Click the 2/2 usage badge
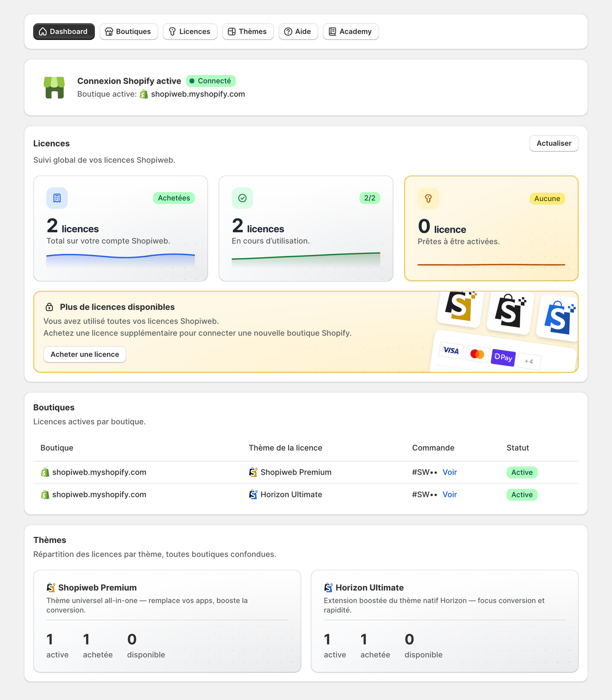This screenshot has width=612, height=700. coord(370,198)
